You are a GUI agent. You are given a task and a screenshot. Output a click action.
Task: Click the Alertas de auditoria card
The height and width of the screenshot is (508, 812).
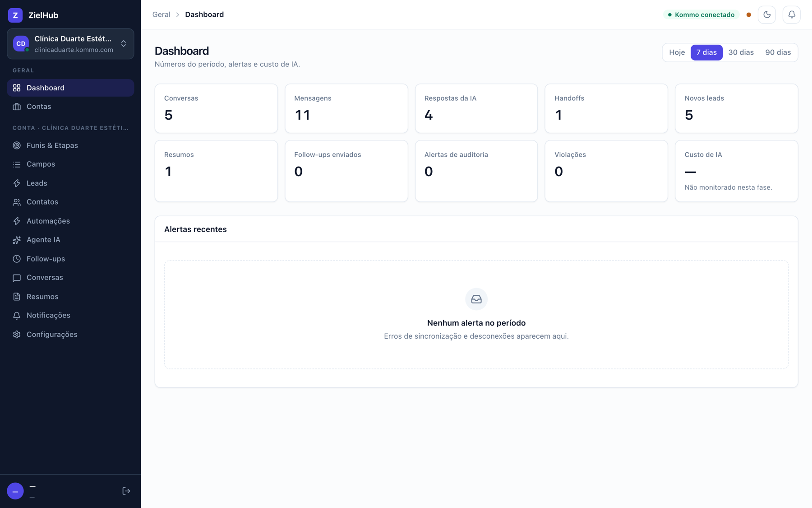[476, 171]
